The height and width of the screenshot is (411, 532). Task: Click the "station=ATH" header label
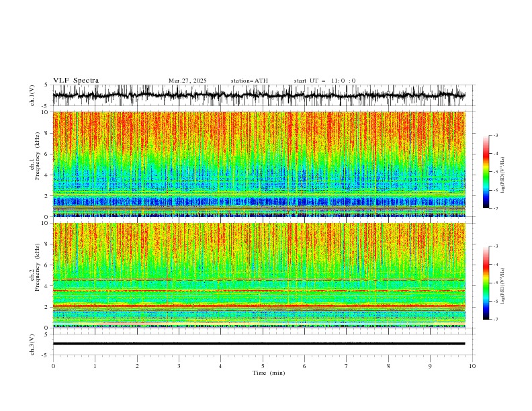tap(249, 81)
